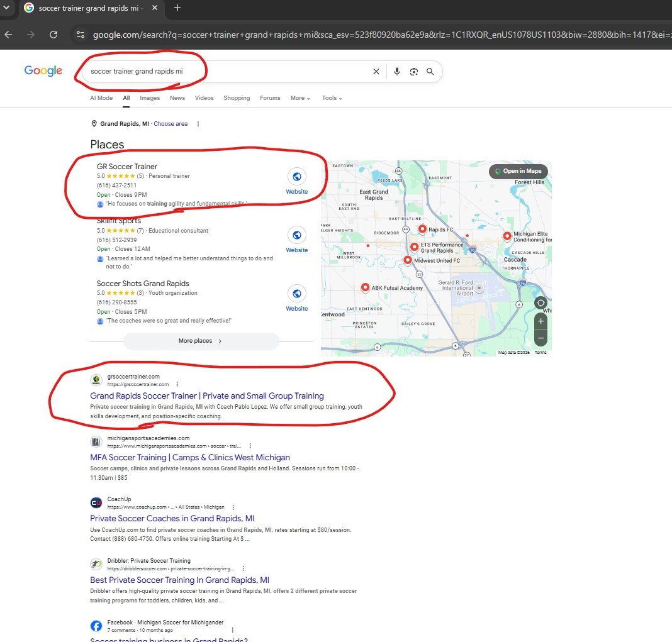Click the Rapids FC map pin
The width and height of the screenshot is (672, 642).
pos(422,229)
